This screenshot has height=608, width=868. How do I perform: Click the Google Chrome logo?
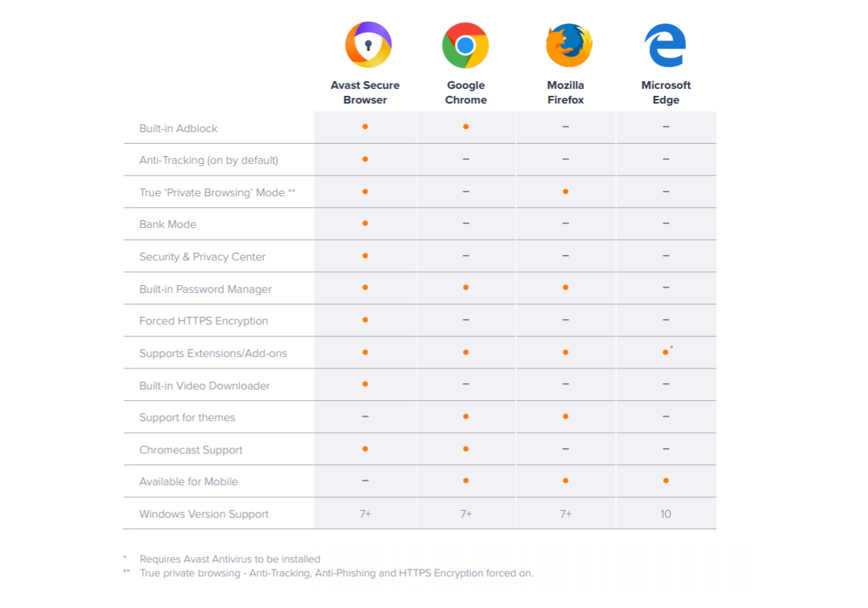pyautogui.click(x=466, y=45)
